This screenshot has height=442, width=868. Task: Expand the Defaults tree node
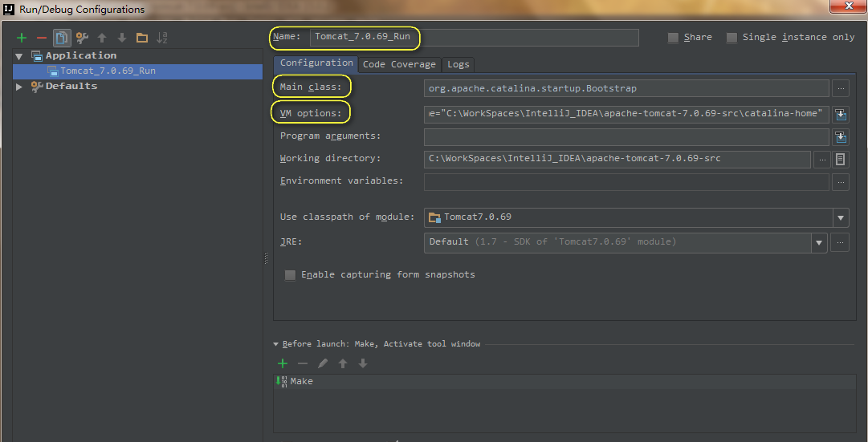pos(19,87)
